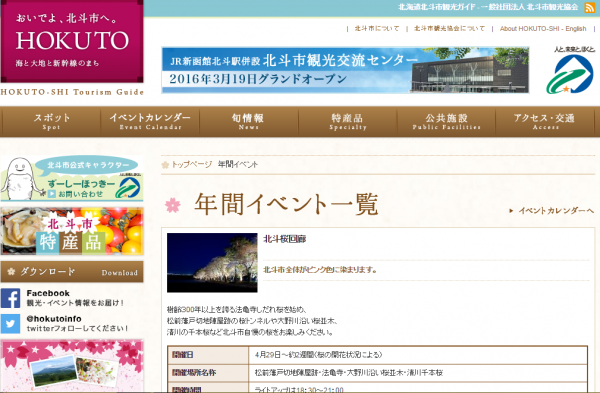Open the 北斗市観光交流センター banner
Screen dimensions: 600x393
pyautogui.click(x=345, y=70)
